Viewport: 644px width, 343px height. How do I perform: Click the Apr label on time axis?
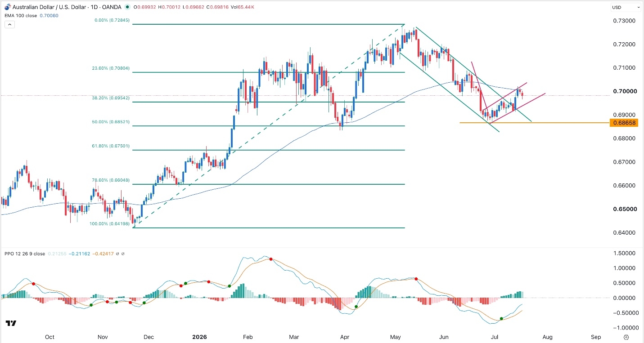344,337
